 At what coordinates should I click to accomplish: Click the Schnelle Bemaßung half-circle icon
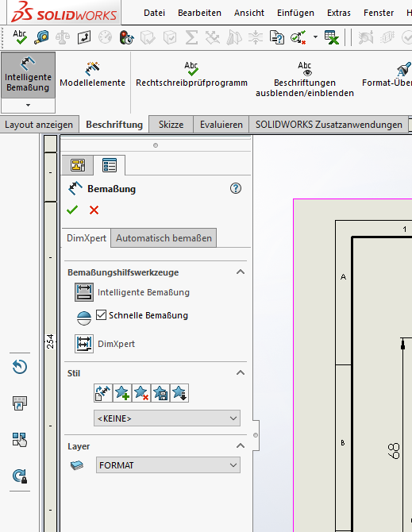pyautogui.click(x=84, y=318)
